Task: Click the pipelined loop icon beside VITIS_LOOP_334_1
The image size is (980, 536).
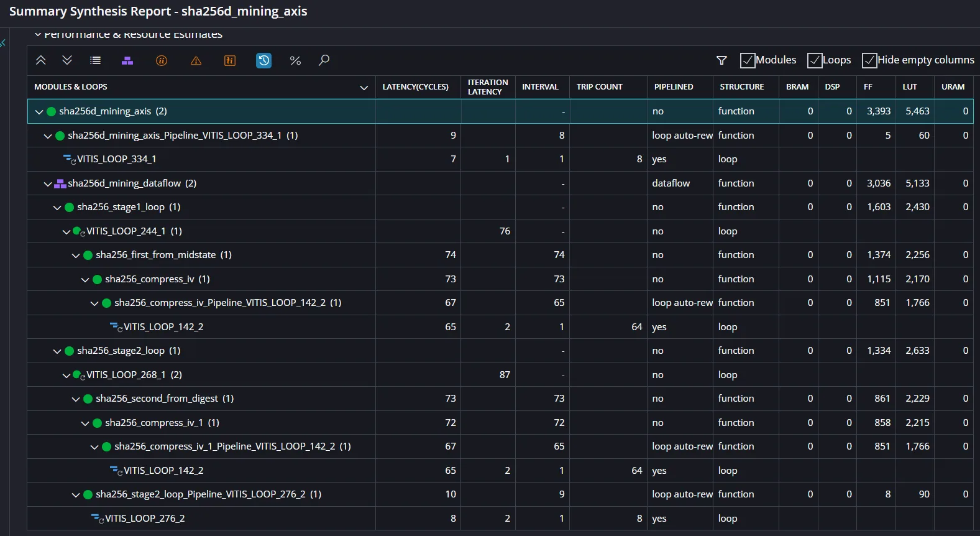Action: pos(70,159)
